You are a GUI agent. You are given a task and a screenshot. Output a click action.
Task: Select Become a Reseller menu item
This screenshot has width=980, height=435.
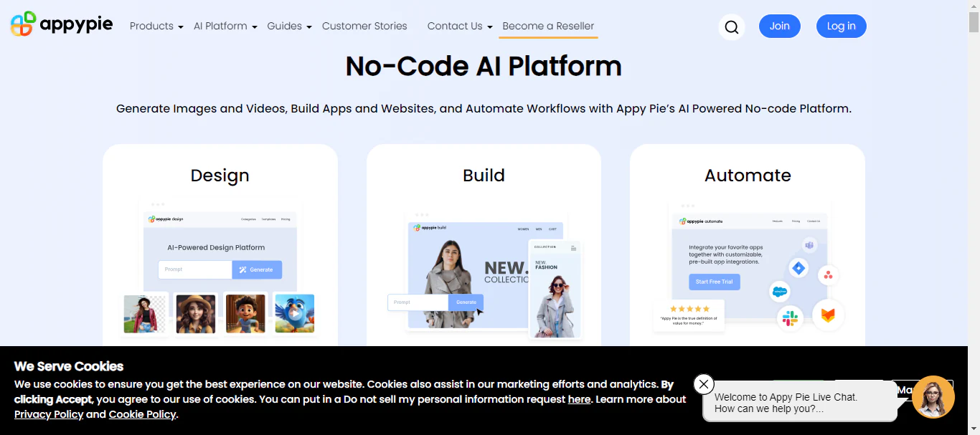(548, 26)
